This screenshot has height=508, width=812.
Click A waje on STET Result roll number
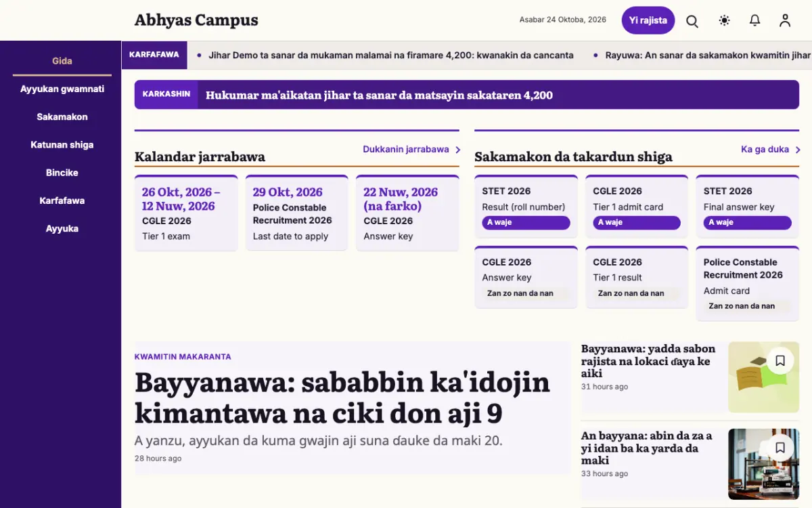526,223
